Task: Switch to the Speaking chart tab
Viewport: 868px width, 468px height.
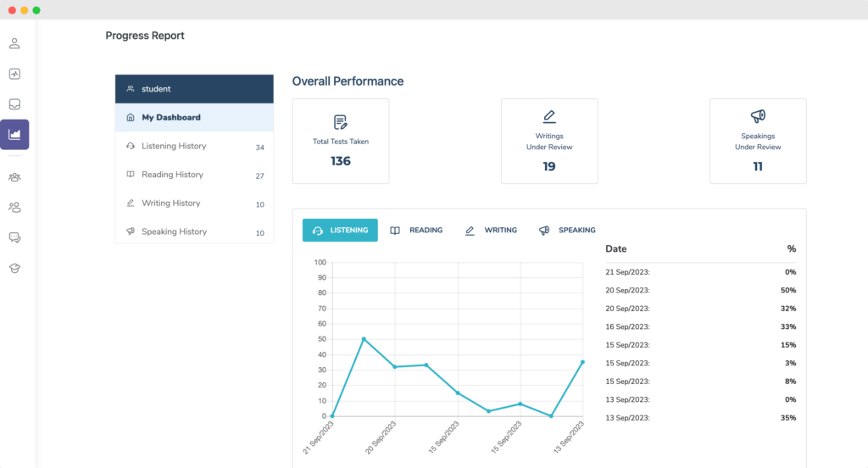Action: point(567,230)
